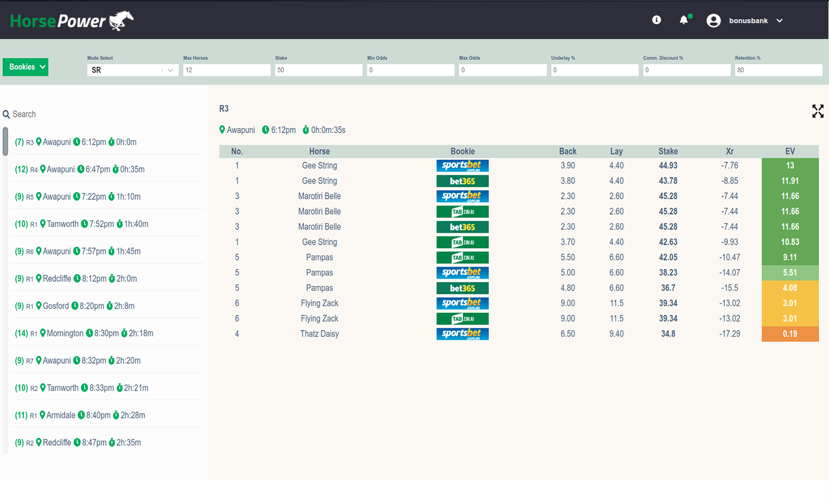Open the notifications bell
The image size is (829, 504).
684,20
